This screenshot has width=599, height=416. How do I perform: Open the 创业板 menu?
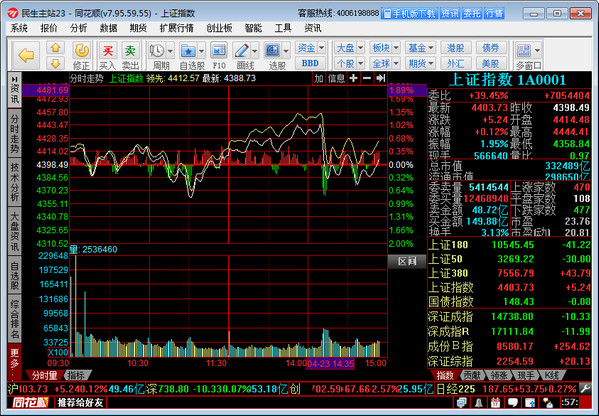219,28
